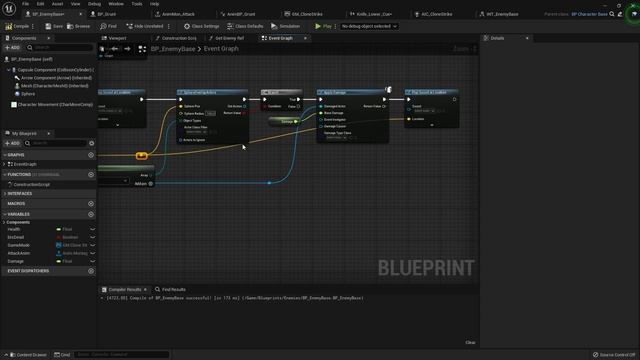
Task: Open Play options three-dot menu
Action: 336,26
